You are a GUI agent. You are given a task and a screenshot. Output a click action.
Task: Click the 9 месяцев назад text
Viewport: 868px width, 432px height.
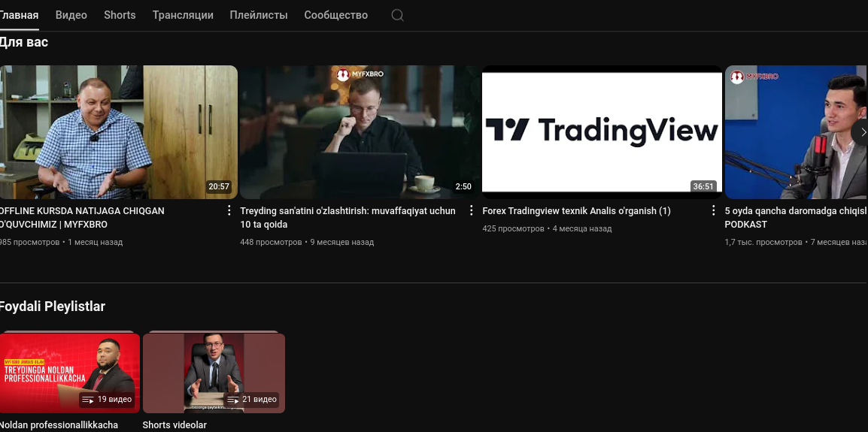click(341, 242)
